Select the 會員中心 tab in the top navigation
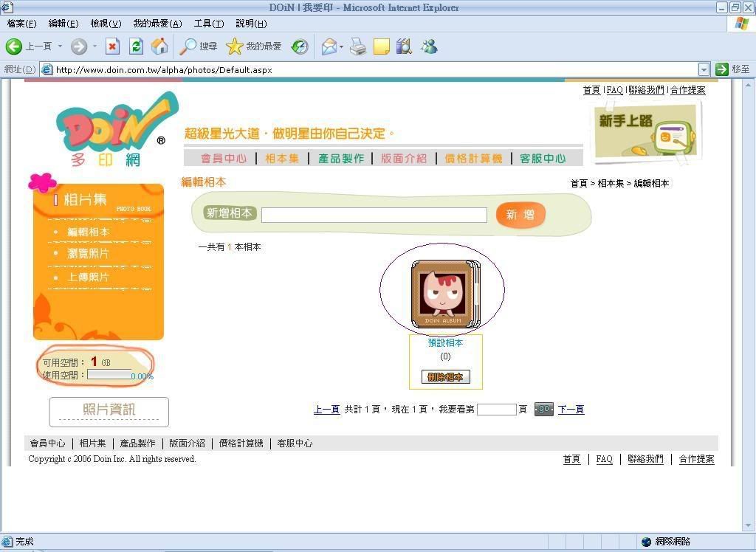The width and height of the screenshot is (756, 552). tap(224, 159)
